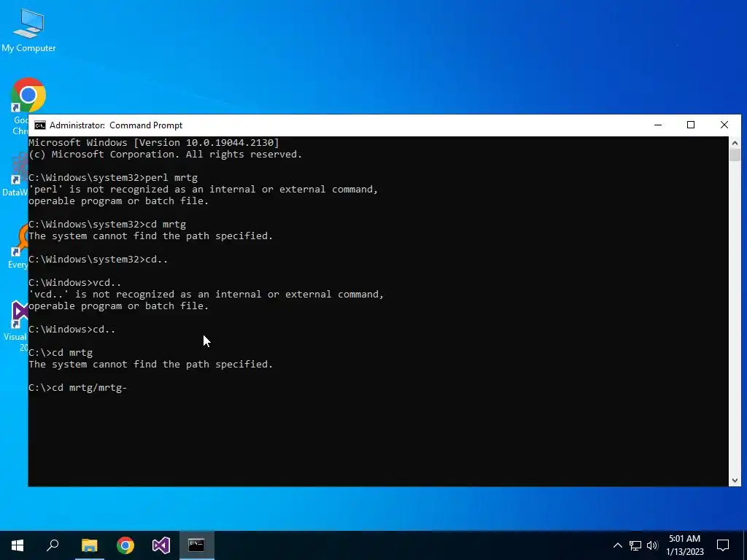Open the volume speaker tray icon
The width and height of the screenshot is (747, 560).
pyautogui.click(x=652, y=545)
